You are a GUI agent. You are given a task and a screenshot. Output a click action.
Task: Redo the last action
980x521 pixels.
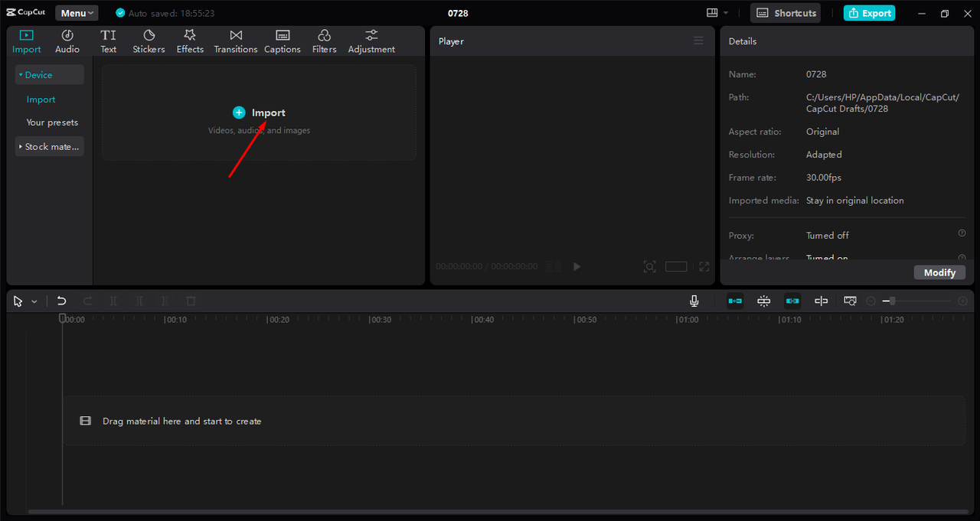point(87,301)
